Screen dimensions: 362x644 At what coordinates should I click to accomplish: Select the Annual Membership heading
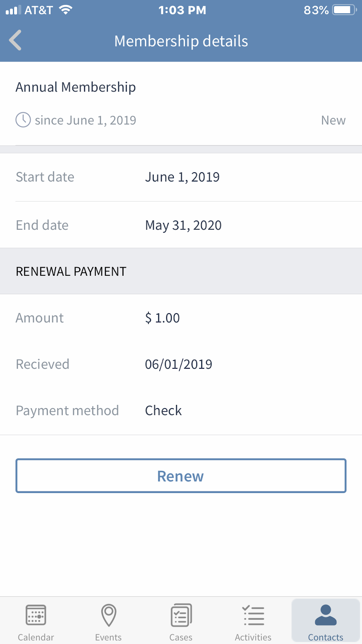pos(76,87)
